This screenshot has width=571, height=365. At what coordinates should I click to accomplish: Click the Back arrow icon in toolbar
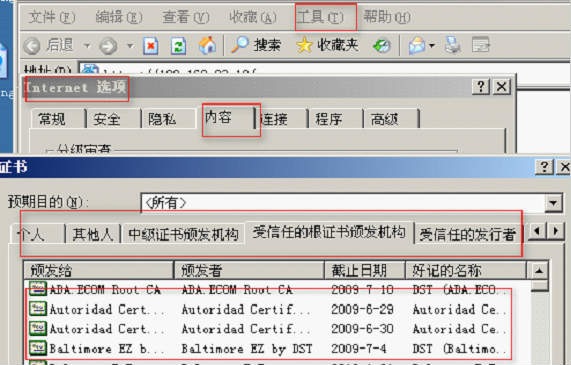tap(32, 46)
